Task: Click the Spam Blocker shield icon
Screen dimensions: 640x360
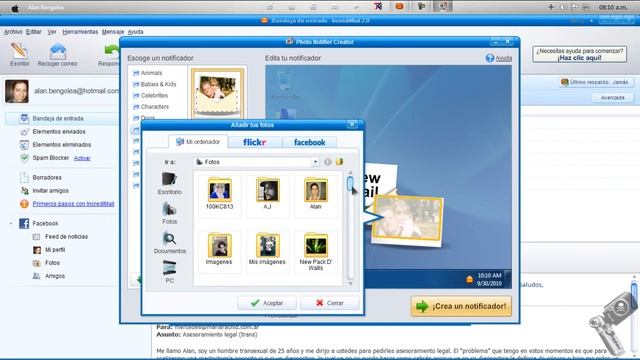Action: click(24, 158)
